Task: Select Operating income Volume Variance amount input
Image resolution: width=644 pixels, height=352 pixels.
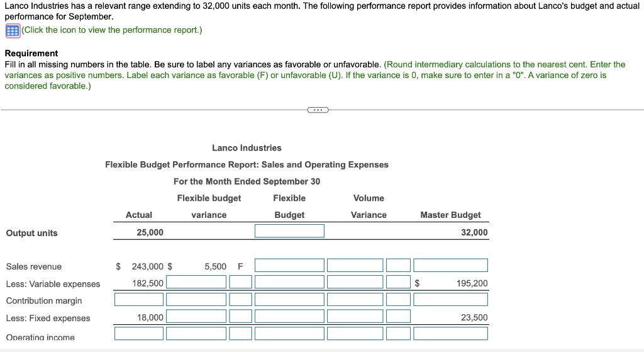Action: click(355, 334)
